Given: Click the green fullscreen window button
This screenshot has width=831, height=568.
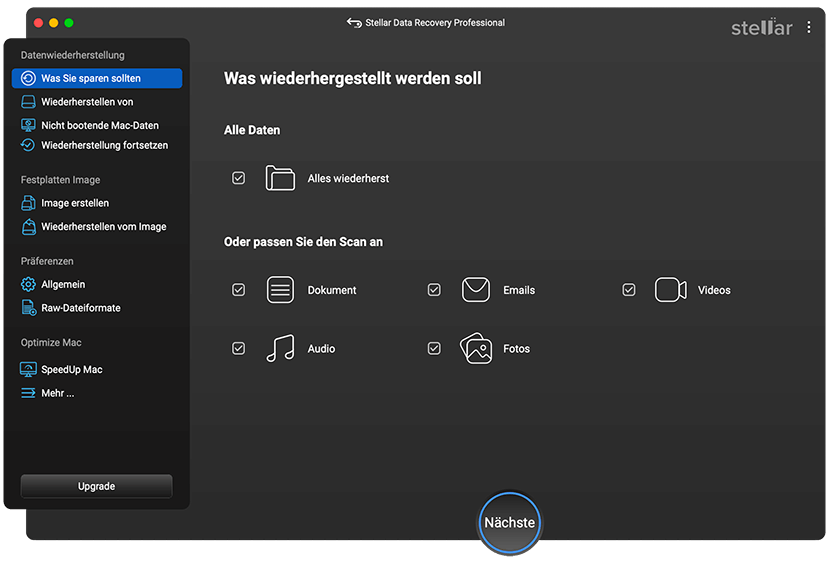Looking at the screenshot, I should (x=69, y=23).
